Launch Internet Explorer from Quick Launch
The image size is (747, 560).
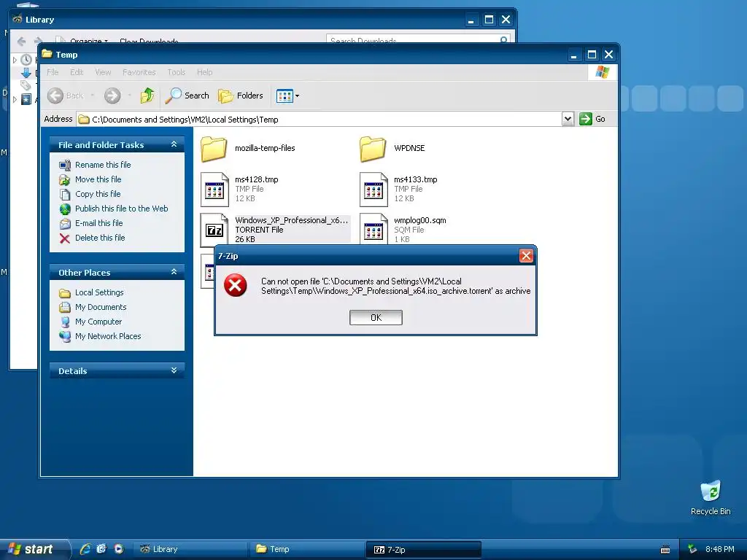(x=85, y=549)
